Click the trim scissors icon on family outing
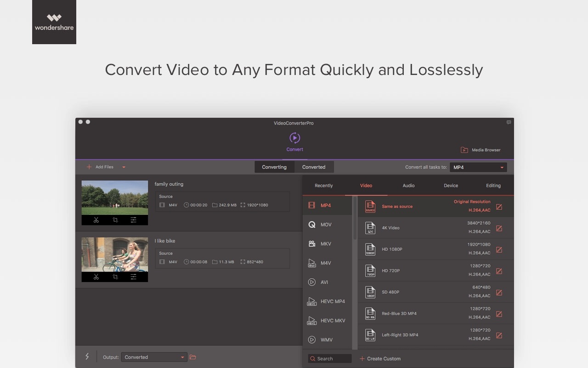This screenshot has width=588, height=368. coord(96,220)
